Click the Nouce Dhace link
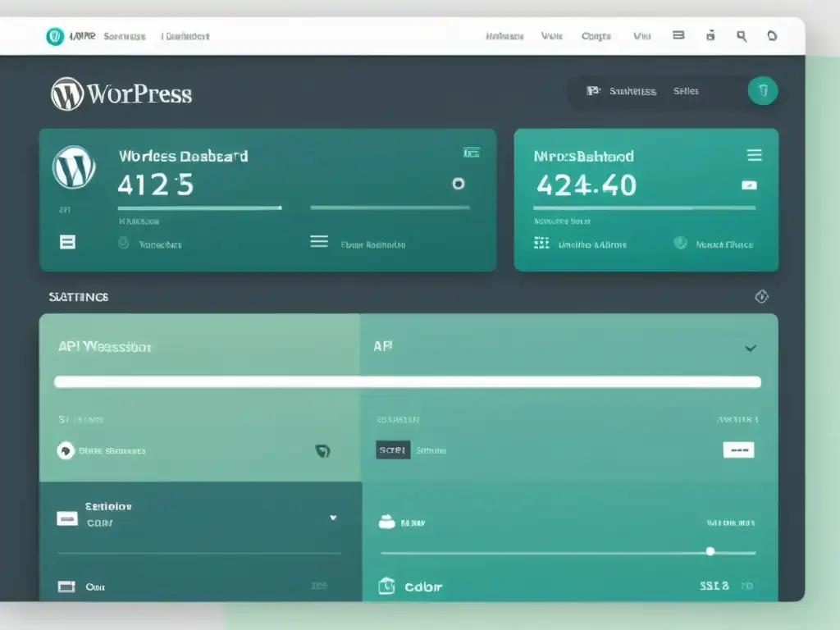Image resolution: width=840 pixels, height=630 pixels. point(724,244)
